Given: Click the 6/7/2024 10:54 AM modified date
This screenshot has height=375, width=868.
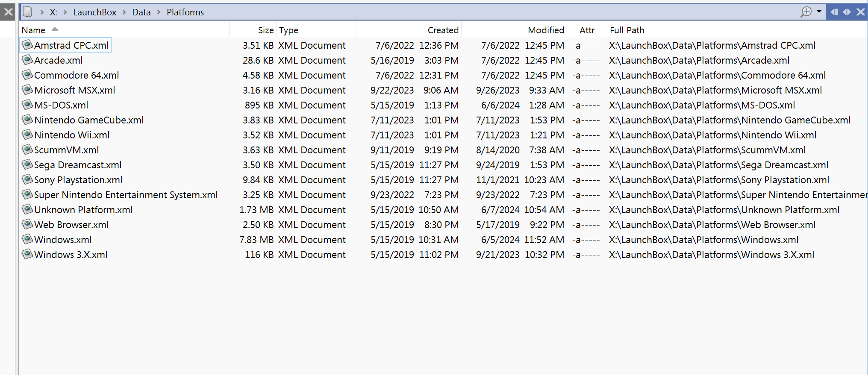Looking at the screenshot, I should (x=523, y=210).
